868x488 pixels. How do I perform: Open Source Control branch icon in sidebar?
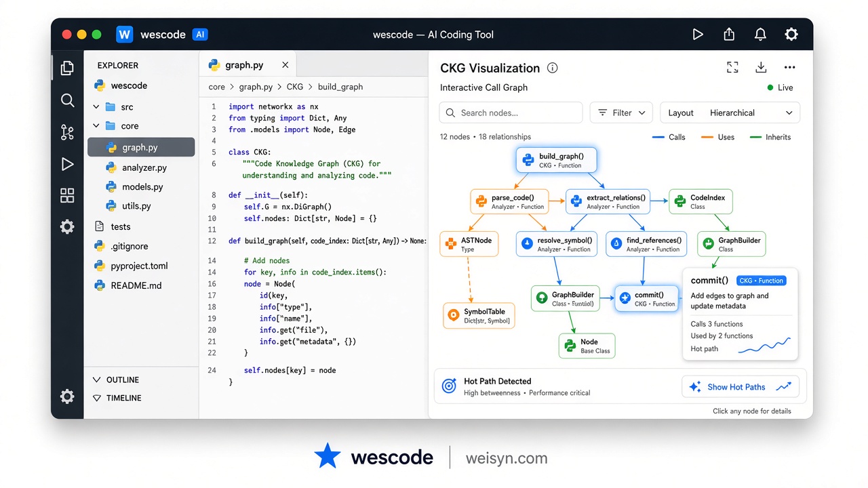coord(67,132)
